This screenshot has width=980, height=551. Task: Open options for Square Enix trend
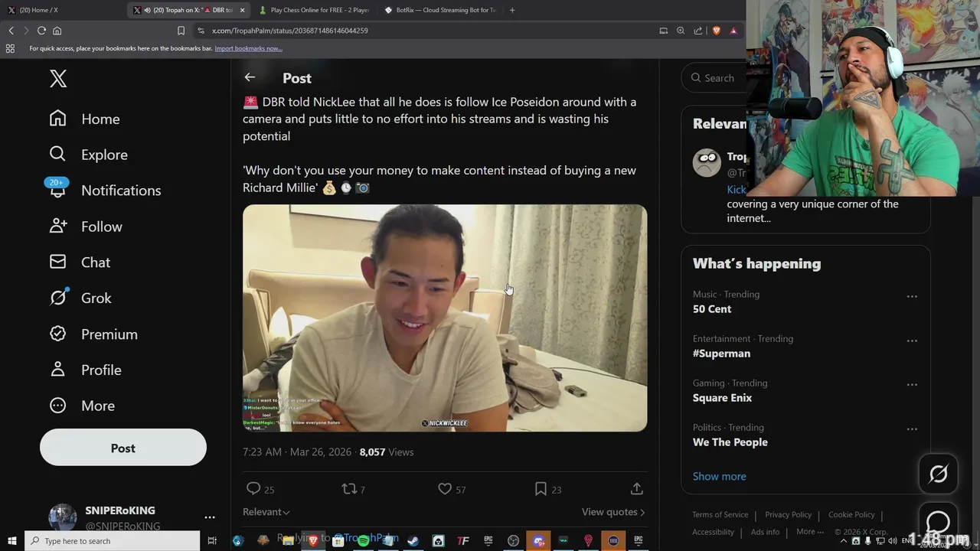(912, 385)
